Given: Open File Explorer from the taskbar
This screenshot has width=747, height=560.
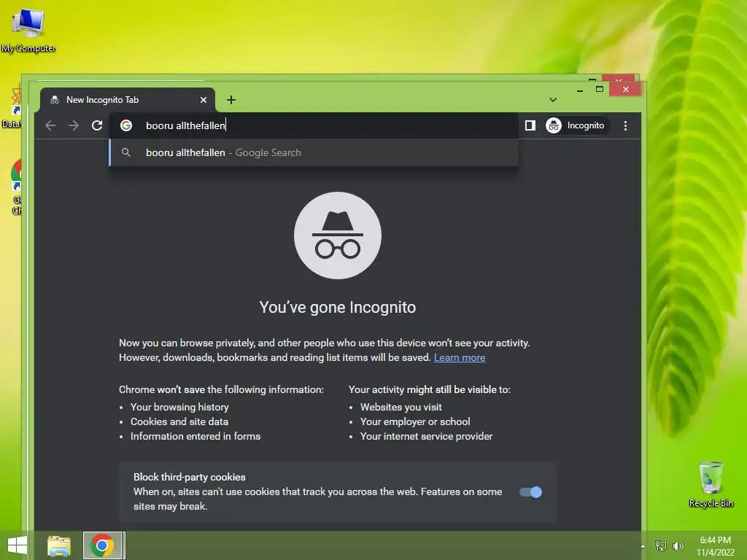Looking at the screenshot, I should tap(59, 545).
